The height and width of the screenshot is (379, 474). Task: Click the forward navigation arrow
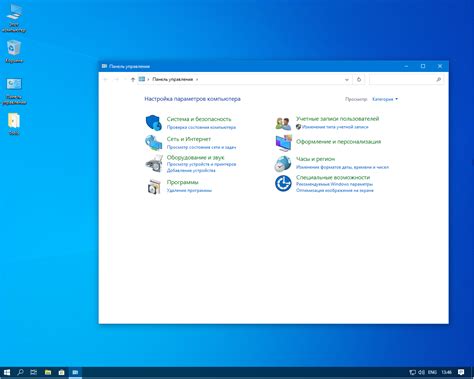pyautogui.click(x=117, y=79)
